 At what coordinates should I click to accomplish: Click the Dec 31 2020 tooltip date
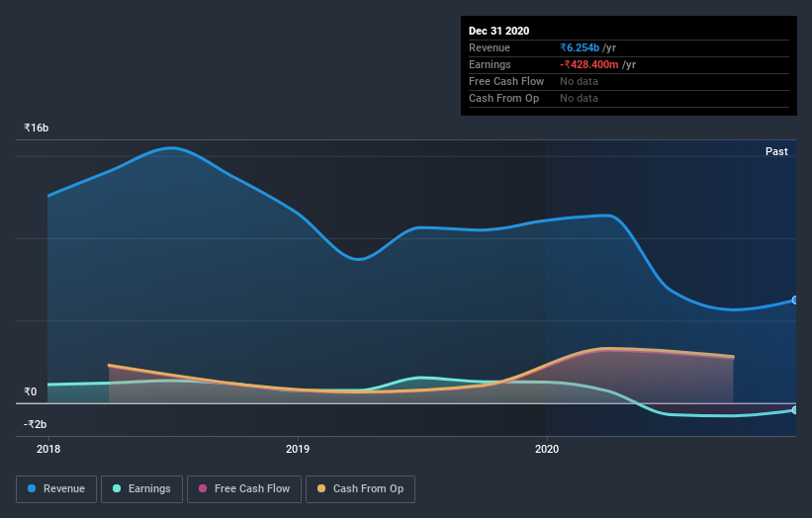(x=498, y=31)
